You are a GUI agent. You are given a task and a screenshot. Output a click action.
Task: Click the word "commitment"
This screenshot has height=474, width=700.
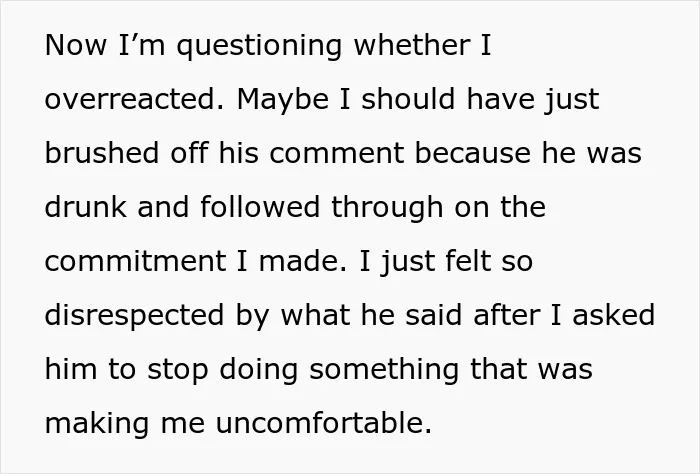(135, 261)
